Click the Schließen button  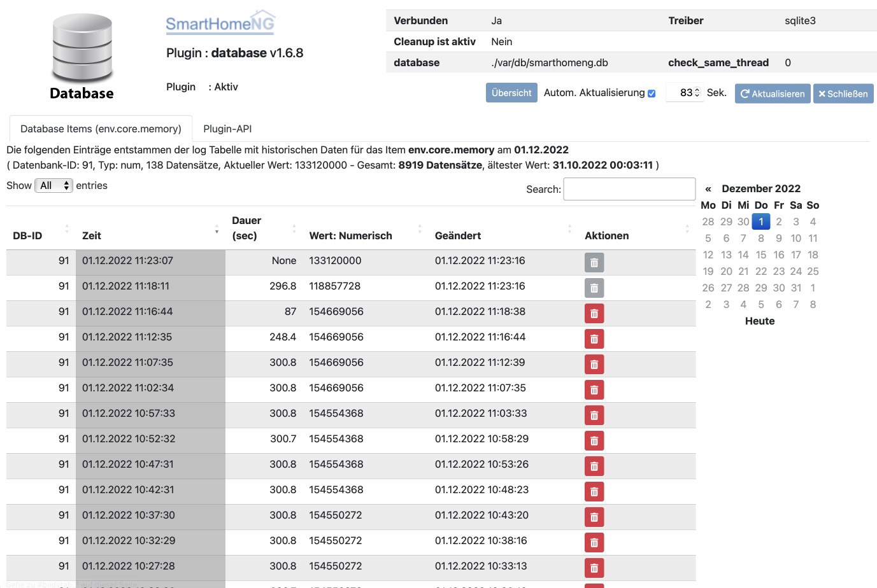(843, 94)
